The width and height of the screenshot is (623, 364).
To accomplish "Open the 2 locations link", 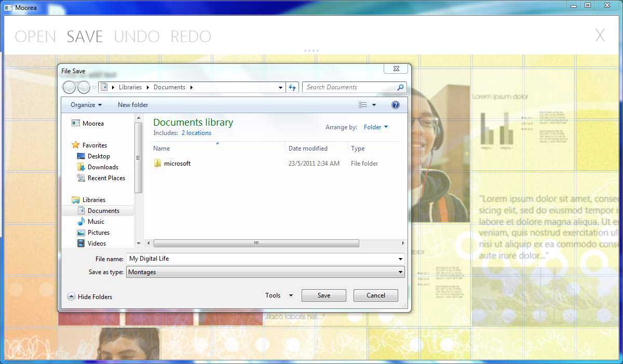I will 196,133.
